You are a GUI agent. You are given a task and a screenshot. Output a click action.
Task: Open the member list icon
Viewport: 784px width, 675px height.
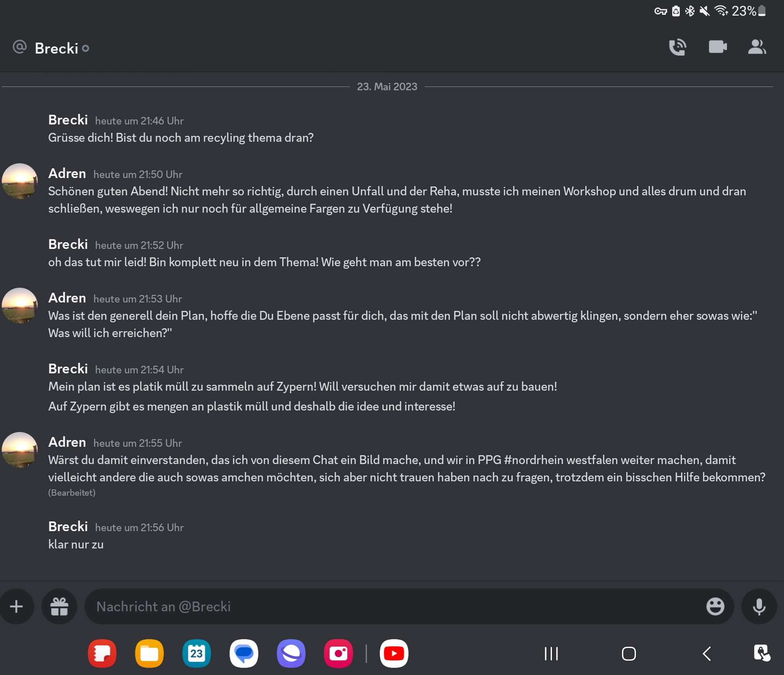(757, 47)
